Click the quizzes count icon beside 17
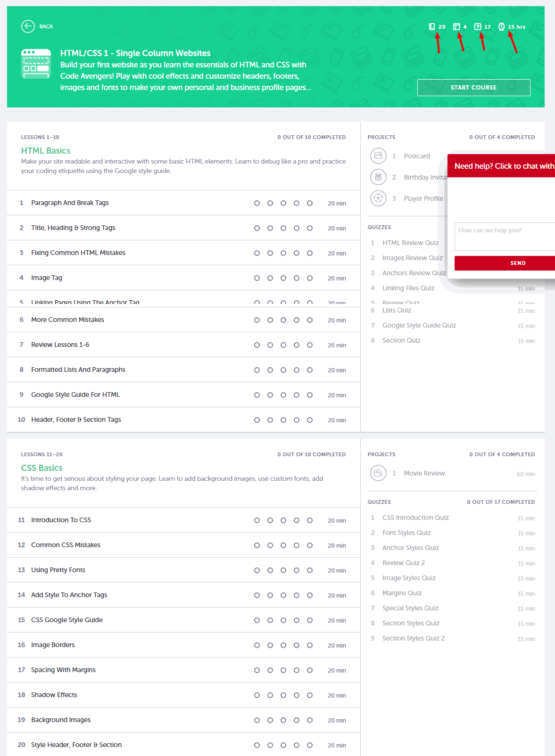The height and width of the screenshot is (756, 555). coord(478,27)
